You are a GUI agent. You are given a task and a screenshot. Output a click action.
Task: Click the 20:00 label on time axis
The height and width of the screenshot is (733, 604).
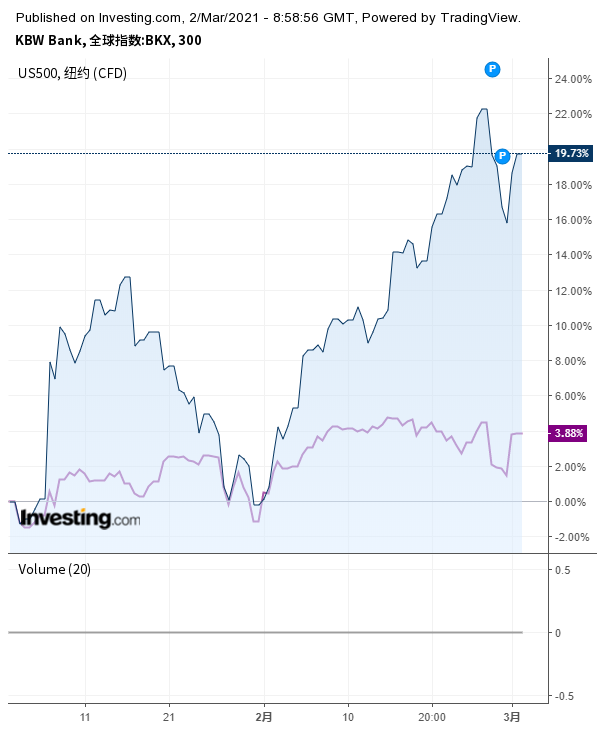click(432, 717)
